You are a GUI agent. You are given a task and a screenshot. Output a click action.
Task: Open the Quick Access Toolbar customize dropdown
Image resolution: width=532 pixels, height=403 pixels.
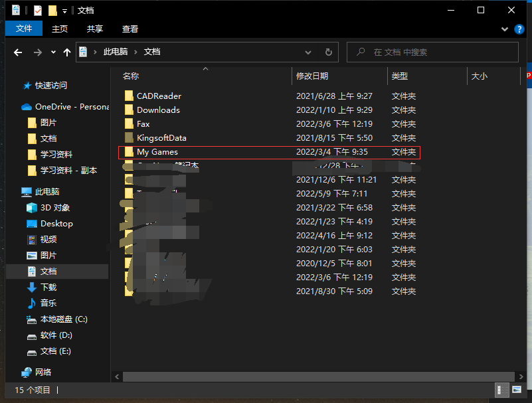[65, 11]
